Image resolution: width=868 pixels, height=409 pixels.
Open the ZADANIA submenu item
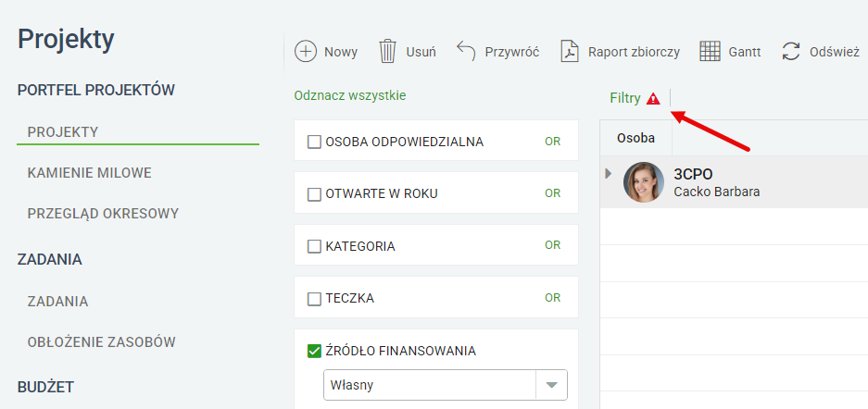(57, 302)
